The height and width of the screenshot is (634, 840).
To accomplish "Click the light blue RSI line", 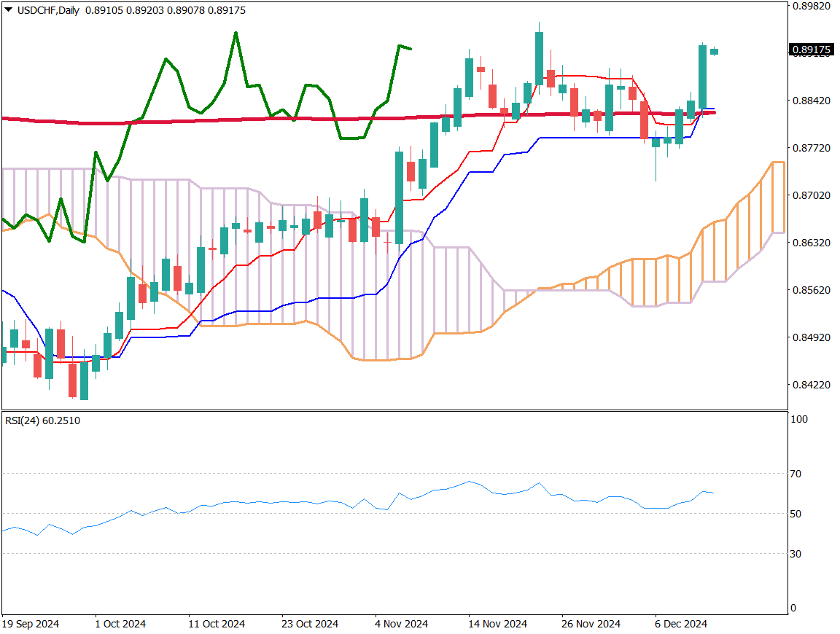I will [x=292, y=502].
